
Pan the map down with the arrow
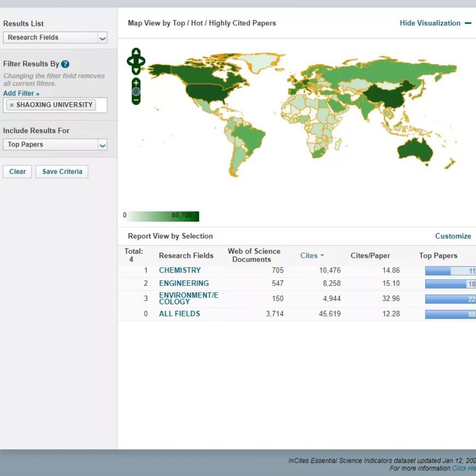pos(136,71)
